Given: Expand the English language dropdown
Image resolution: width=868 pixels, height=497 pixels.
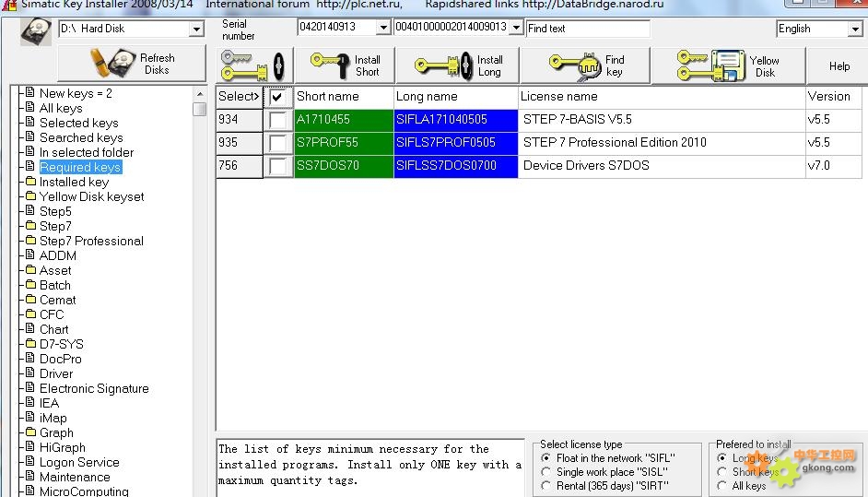Looking at the screenshot, I should pyautogui.click(x=853, y=30).
